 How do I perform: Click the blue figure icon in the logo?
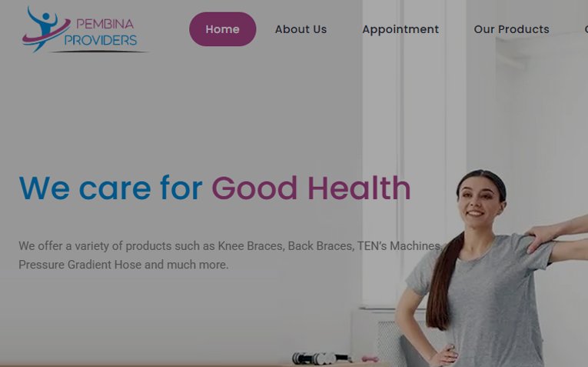pyautogui.click(x=42, y=28)
